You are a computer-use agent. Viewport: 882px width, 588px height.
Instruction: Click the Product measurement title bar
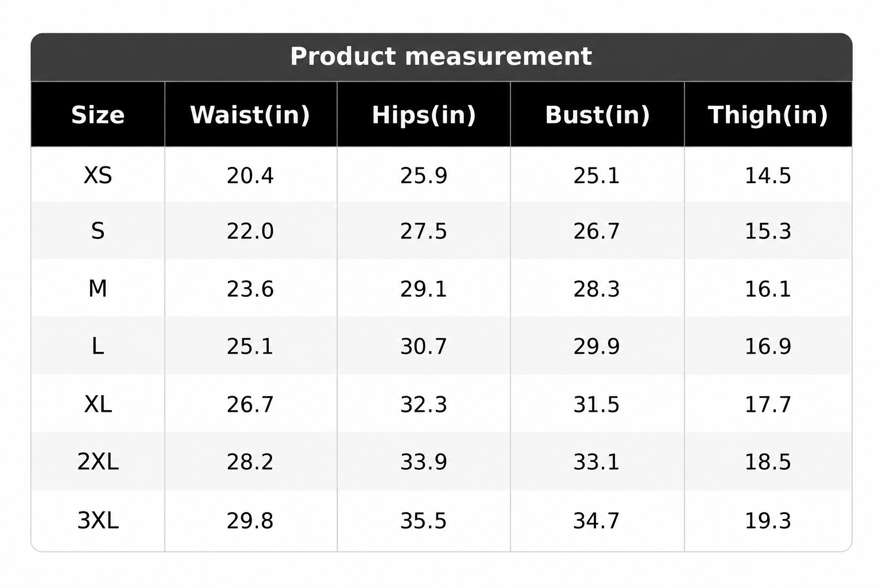click(441, 57)
